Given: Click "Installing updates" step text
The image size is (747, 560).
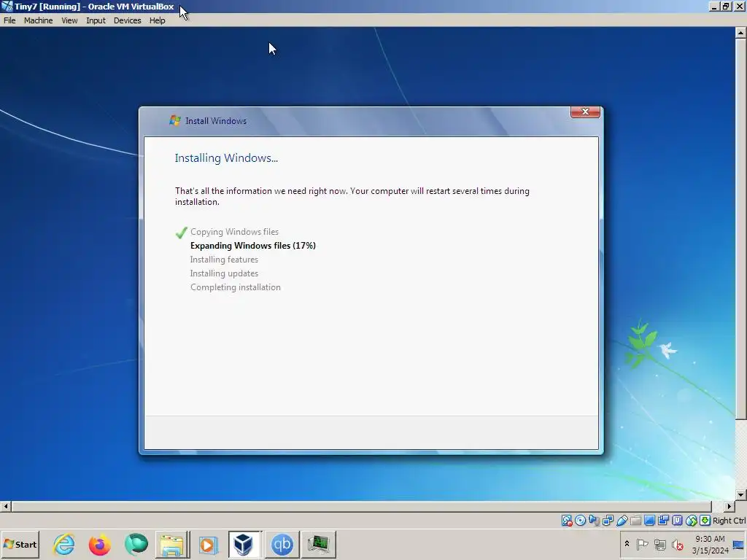Looking at the screenshot, I should click(224, 273).
